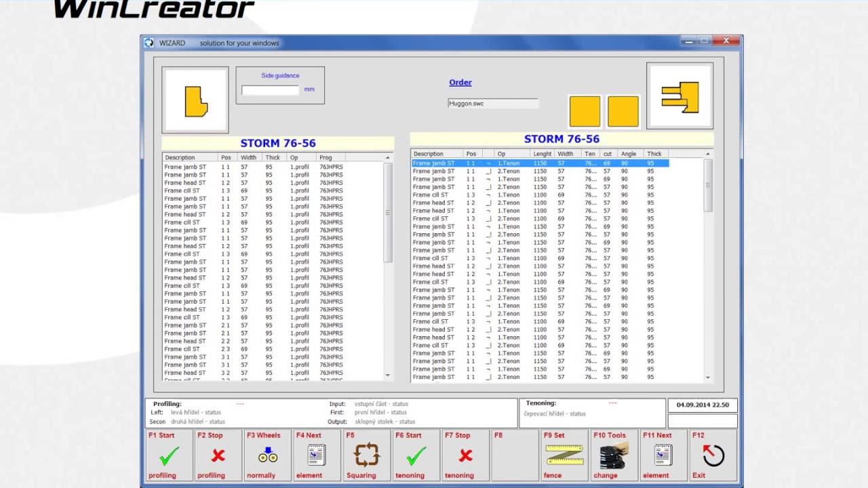Open the Order link
The width and height of the screenshot is (868, 488).
460,83
